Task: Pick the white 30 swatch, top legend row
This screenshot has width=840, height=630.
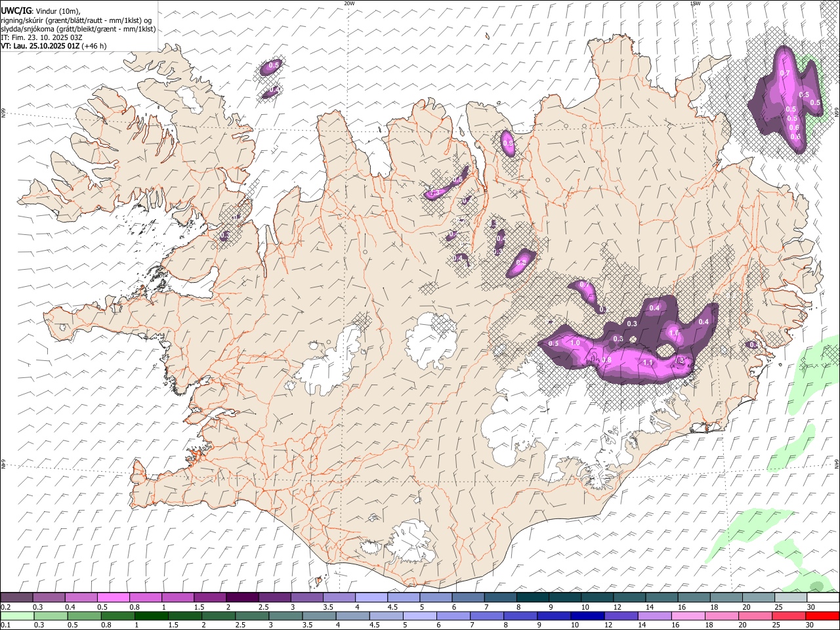Action: 824,598
